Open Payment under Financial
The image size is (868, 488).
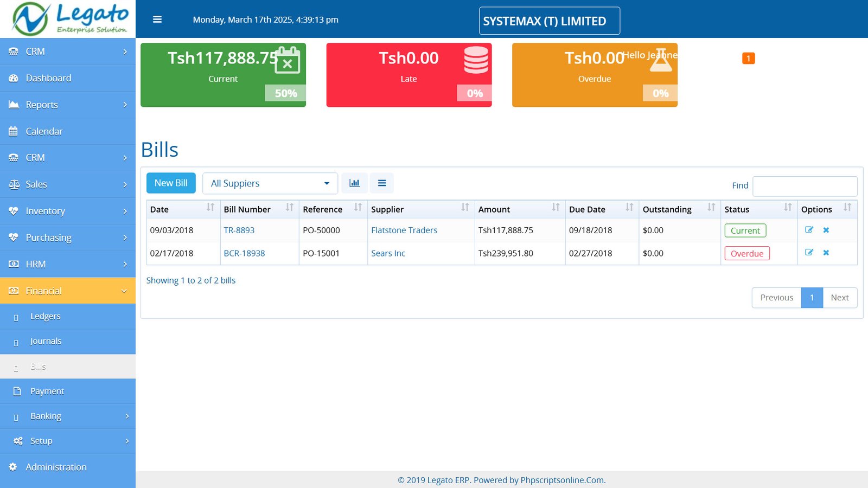click(x=68, y=391)
